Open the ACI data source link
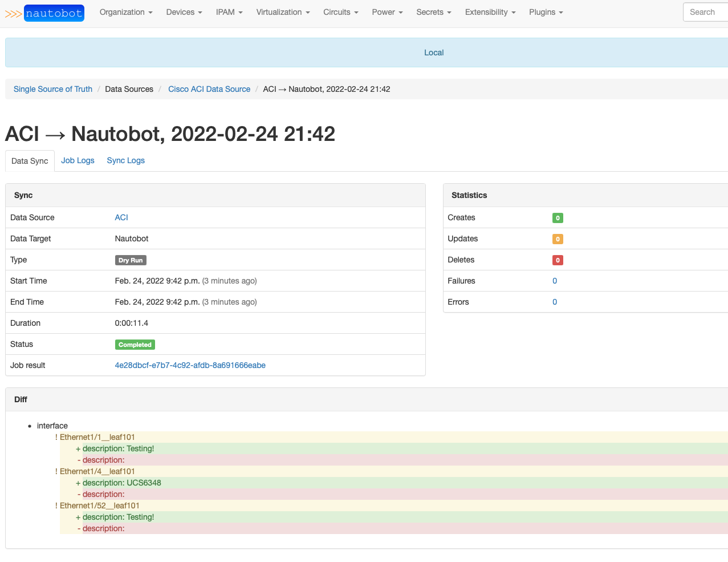728x562 pixels. tap(121, 217)
